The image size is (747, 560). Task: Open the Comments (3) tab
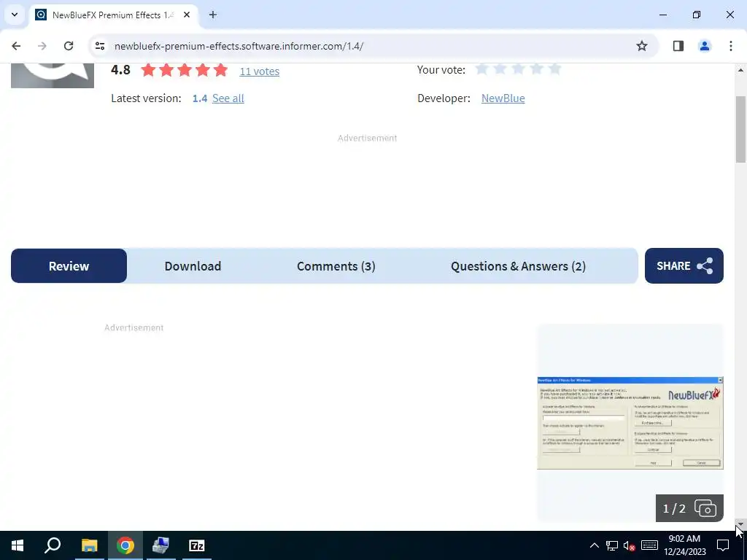[336, 265]
